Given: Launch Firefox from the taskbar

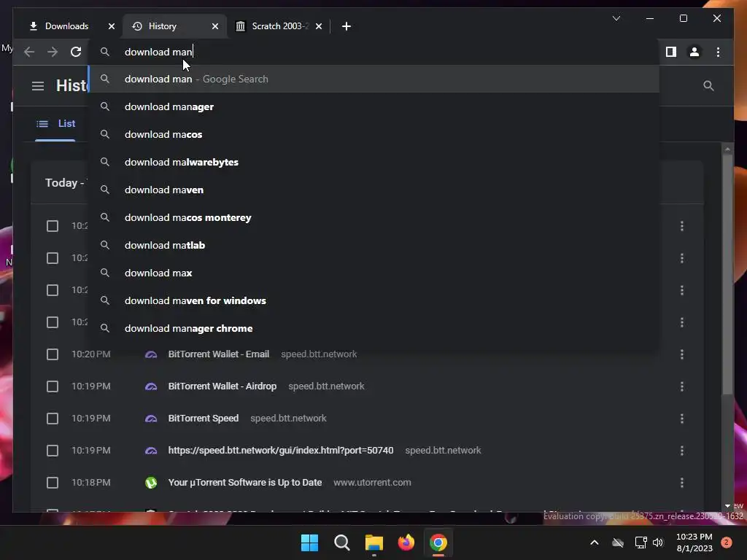Looking at the screenshot, I should point(406,542).
